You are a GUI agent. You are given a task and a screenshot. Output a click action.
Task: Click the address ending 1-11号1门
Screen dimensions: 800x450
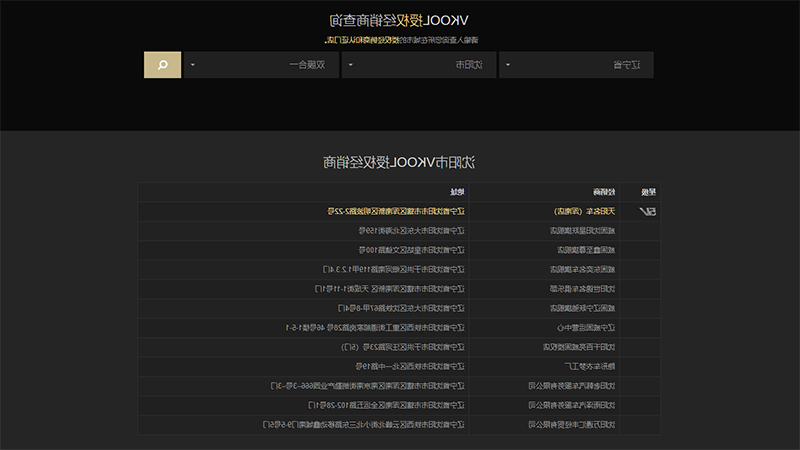click(390, 289)
